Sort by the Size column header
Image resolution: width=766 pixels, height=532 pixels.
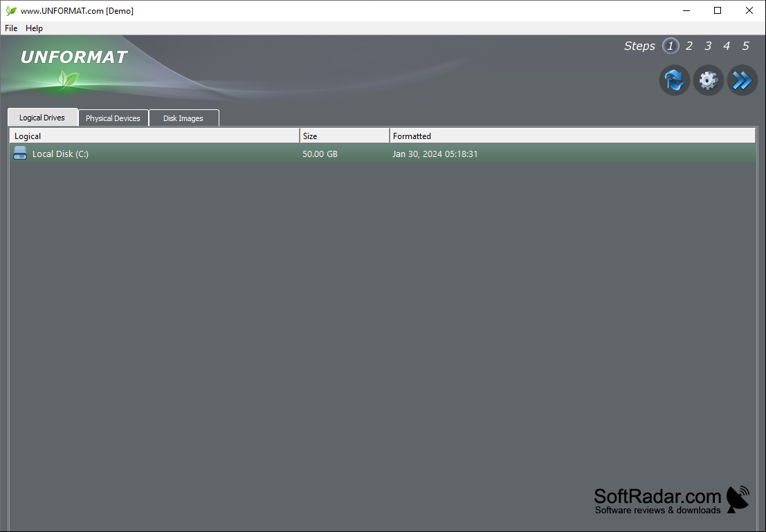pos(345,136)
